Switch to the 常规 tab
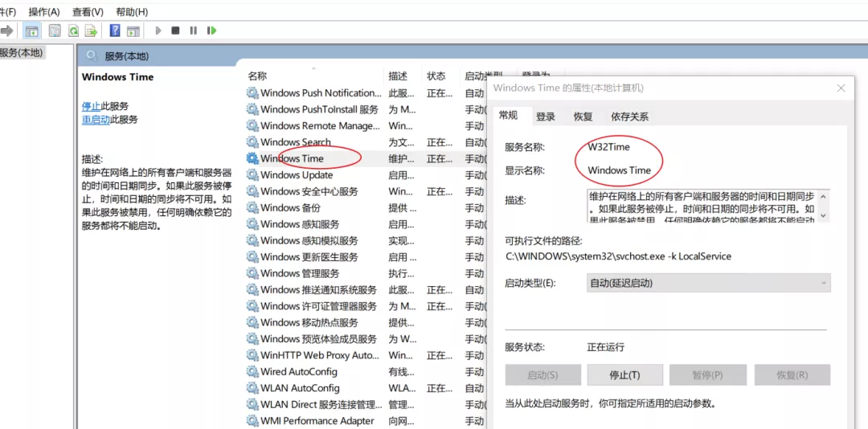868x429 pixels. tap(509, 115)
